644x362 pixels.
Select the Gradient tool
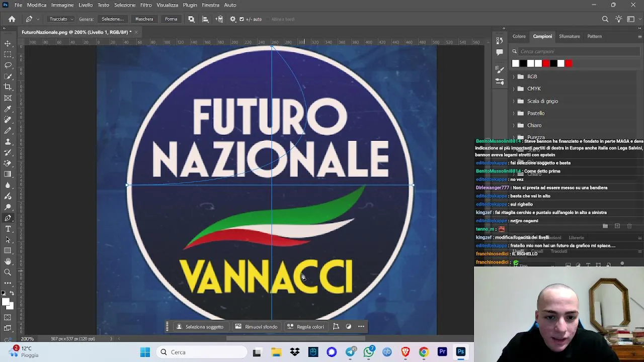(8, 174)
